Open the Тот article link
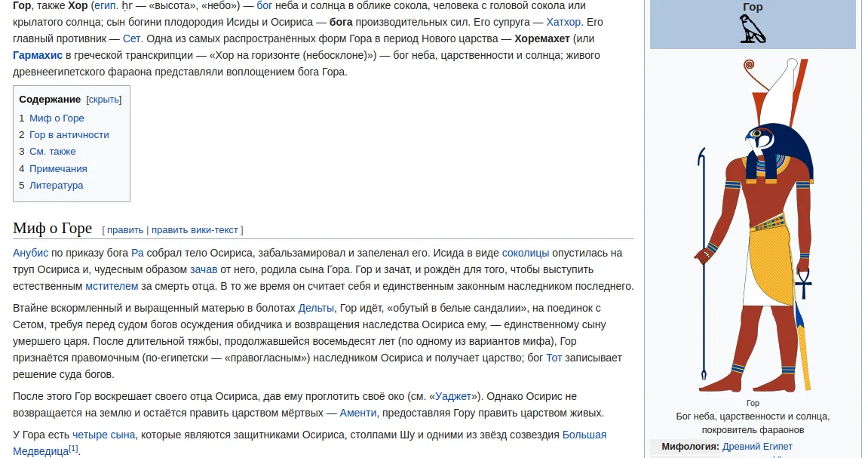868x458 pixels. tap(554, 358)
